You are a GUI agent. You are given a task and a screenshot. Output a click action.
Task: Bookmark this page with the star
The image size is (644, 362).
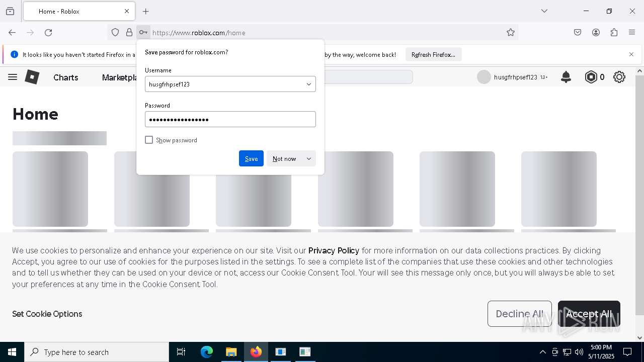tap(511, 33)
